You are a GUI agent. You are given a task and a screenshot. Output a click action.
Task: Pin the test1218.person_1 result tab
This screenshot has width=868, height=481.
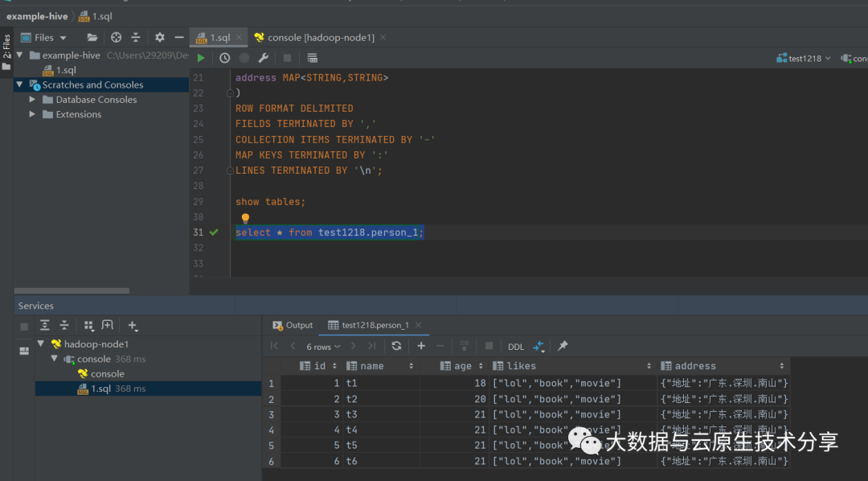(563, 346)
